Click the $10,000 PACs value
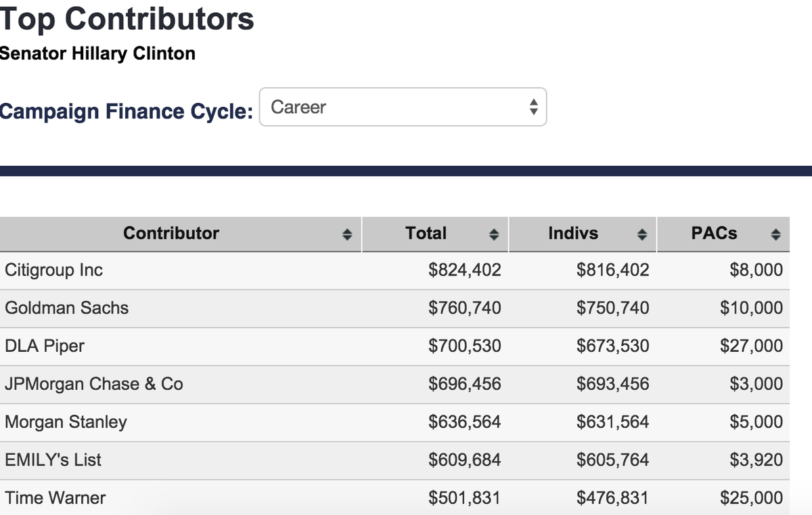 coord(752,308)
